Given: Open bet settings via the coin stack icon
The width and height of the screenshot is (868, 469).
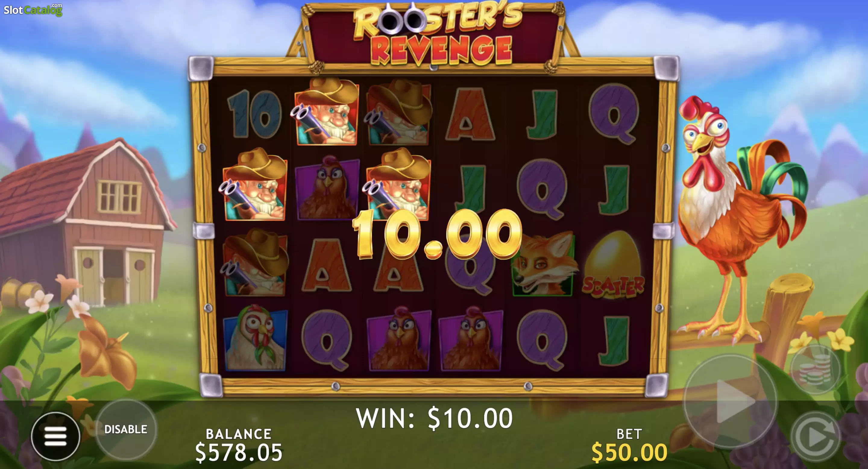Looking at the screenshot, I should (x=816, y=369).
